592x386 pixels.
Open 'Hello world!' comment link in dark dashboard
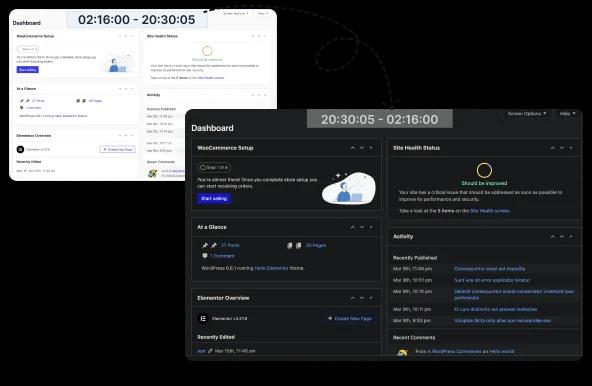(x=502, y=351)
